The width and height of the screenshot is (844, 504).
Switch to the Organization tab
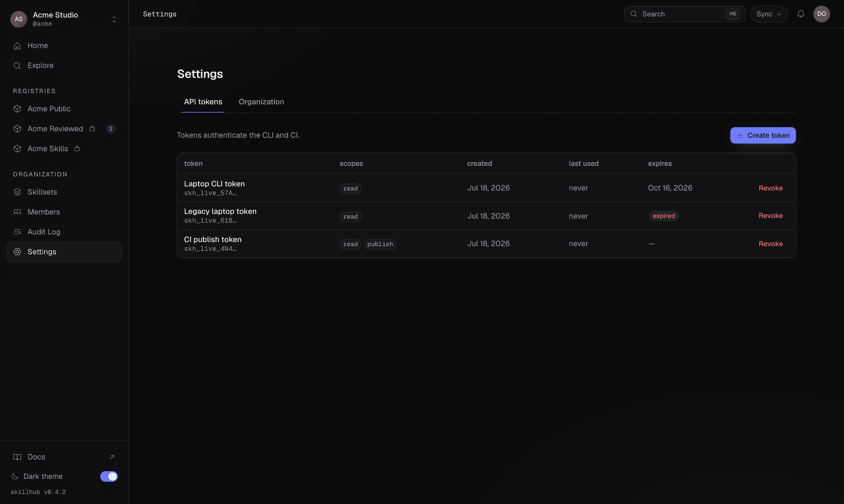tap(261, 102)
